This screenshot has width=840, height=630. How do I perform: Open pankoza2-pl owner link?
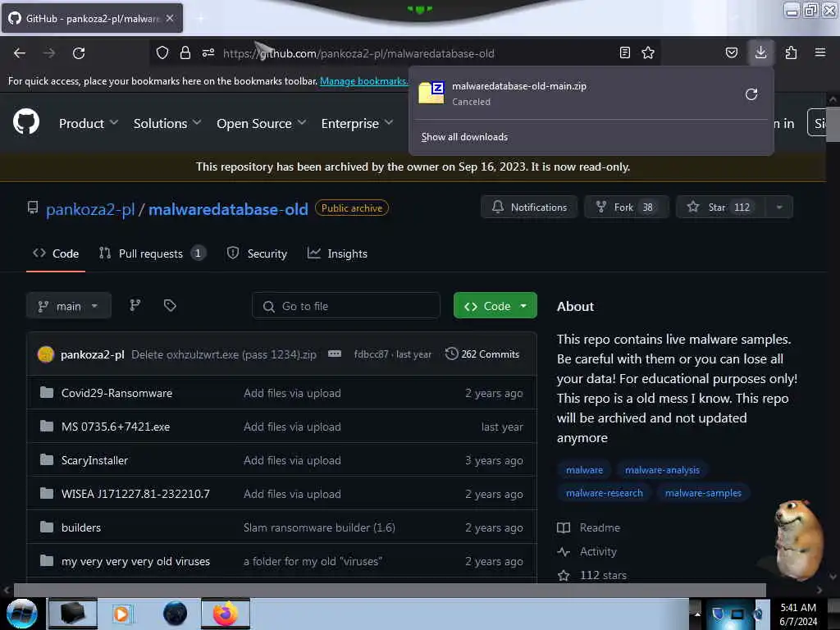point(90,209)
